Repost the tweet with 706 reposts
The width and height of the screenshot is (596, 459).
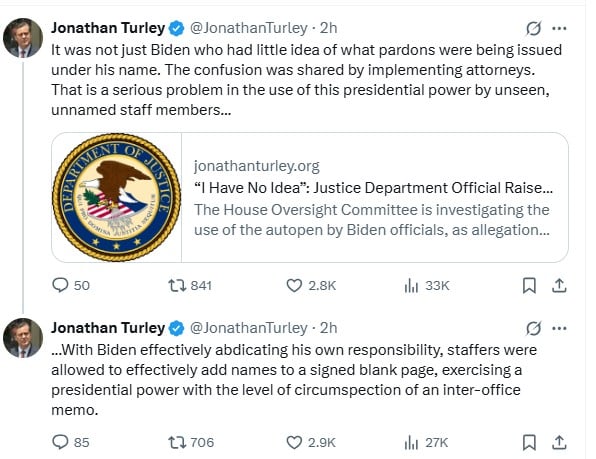[x=191, y=442]
